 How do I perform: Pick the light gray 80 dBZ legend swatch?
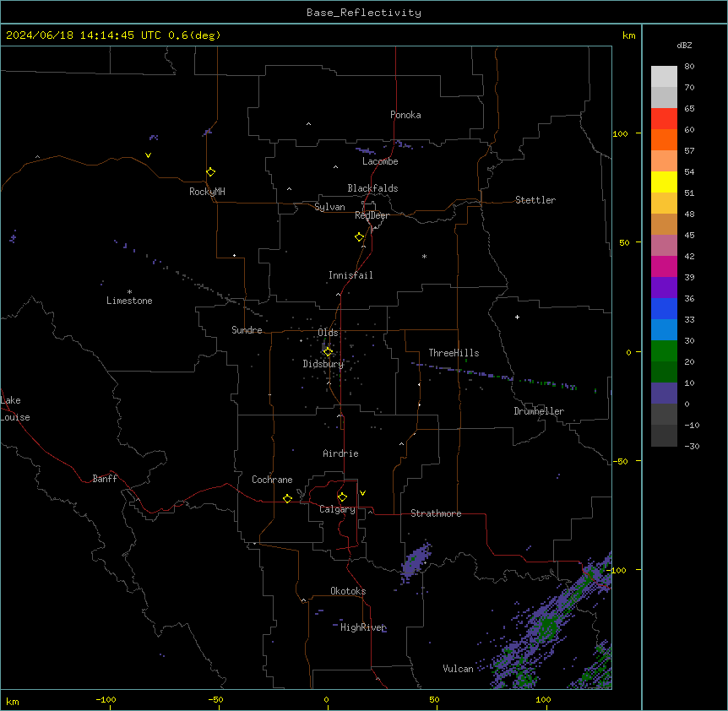[x=664, y=76]
